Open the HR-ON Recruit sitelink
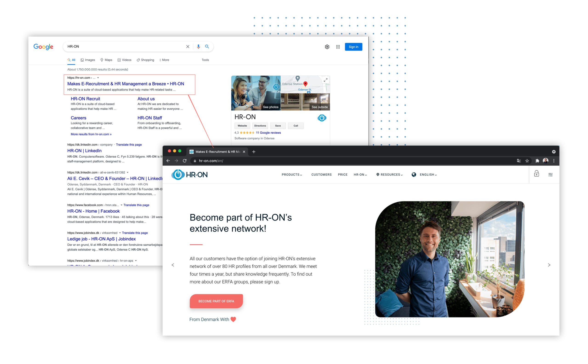The image size is (588, 364). [85, 99]
